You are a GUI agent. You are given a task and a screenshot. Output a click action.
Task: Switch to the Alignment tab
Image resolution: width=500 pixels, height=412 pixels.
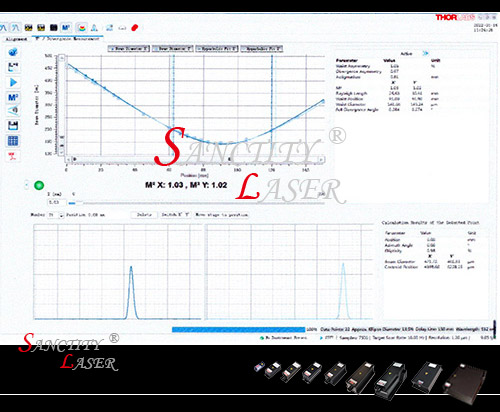[16, 39]
